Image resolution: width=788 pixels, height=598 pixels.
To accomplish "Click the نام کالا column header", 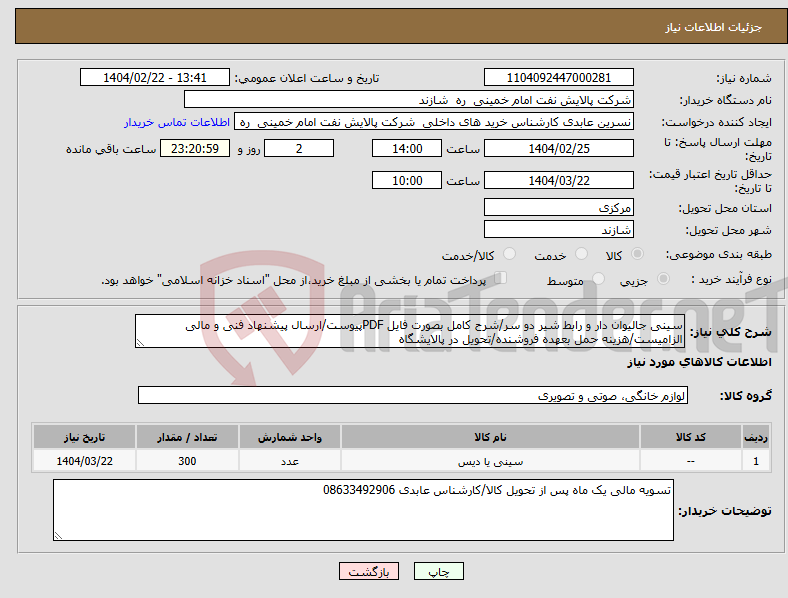I will [490, 437].
